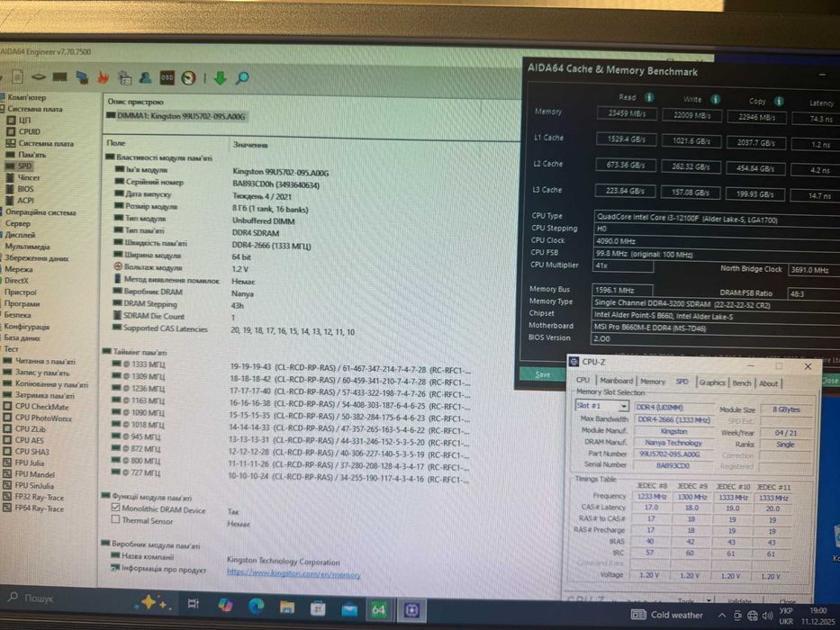Viewport: 840px width, 630px height.
Task: Open volume control in system tray
Action: [x=768, y=616]
